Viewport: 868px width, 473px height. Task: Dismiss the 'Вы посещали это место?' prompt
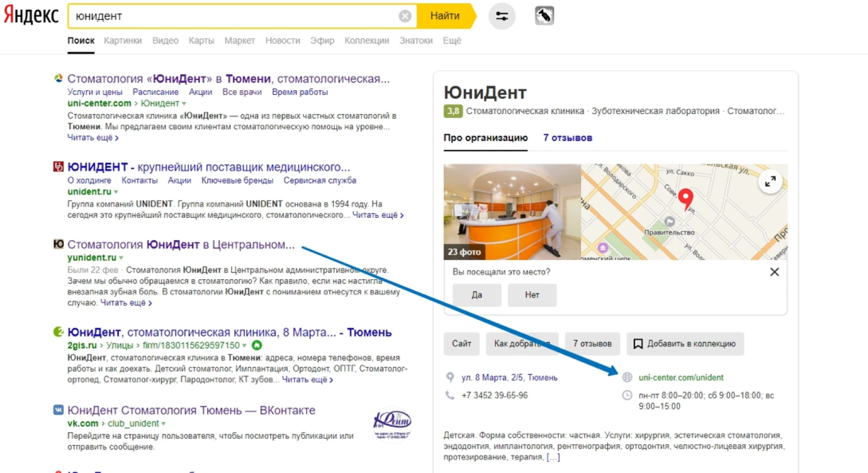tap(774, 272)
